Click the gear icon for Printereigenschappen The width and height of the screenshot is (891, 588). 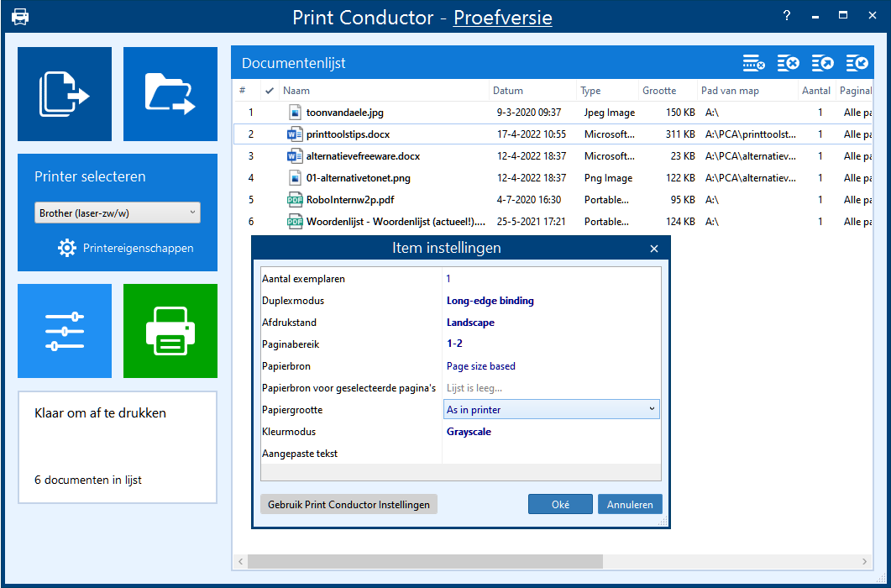[x=67, y=248]
